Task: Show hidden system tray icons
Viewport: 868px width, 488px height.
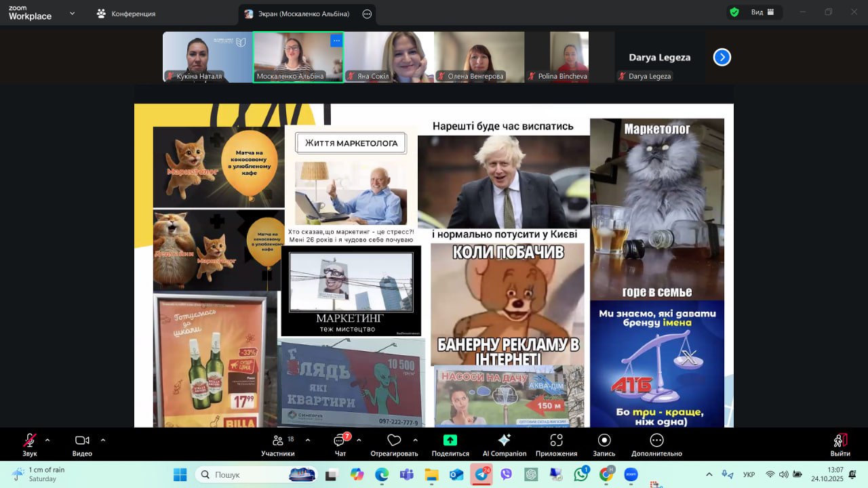Action: tap(709, 474)
